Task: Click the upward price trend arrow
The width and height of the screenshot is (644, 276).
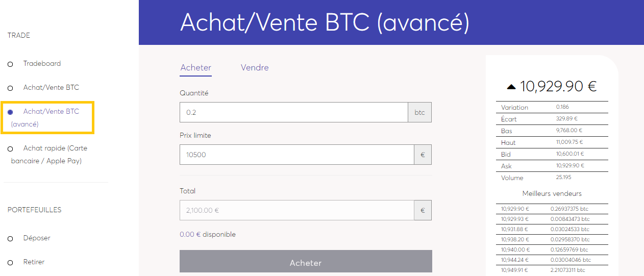Action: tap(511, 87)
